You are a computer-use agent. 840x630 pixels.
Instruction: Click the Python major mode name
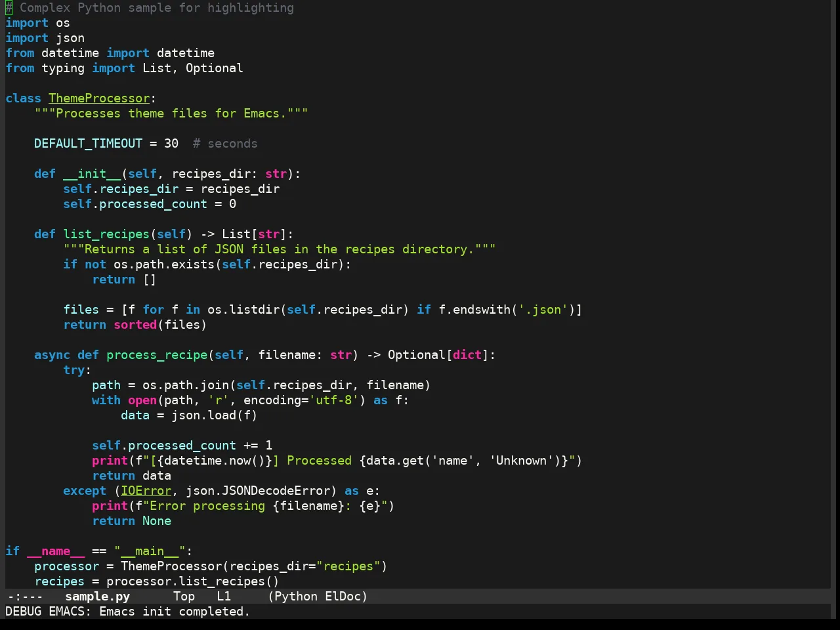[x=296, y=597]
